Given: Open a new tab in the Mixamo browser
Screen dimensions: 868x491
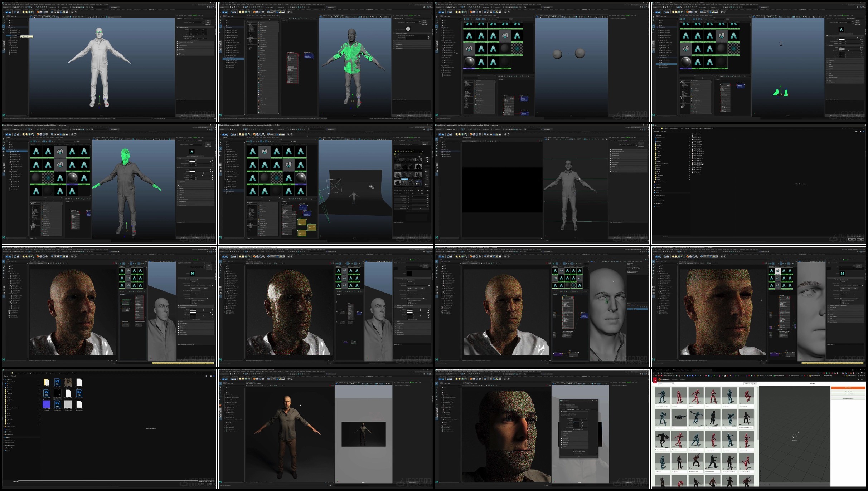Looking at the screenshot, I should click(714, 370).
